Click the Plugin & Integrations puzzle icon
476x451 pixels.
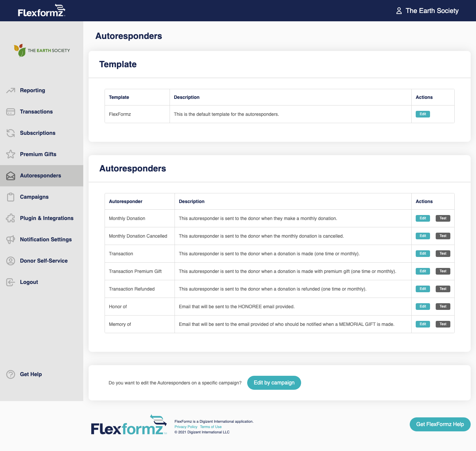click(x=11, y=218)
